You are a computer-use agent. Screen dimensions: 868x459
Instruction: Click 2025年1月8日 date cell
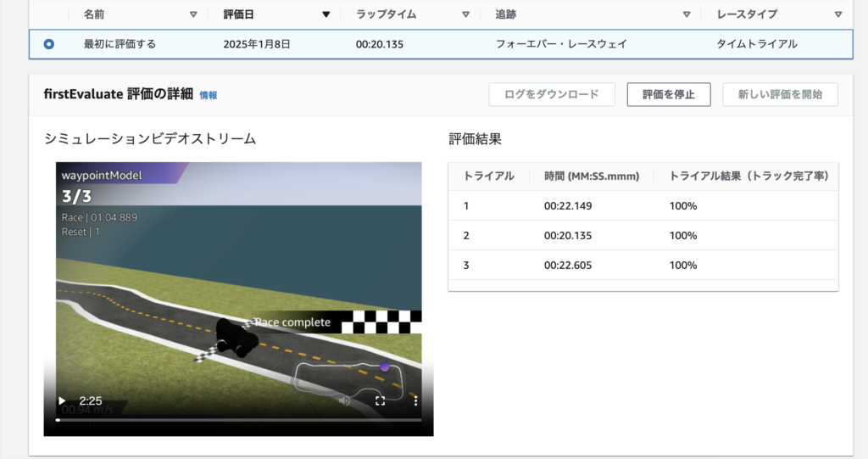(x=256, y=44)
